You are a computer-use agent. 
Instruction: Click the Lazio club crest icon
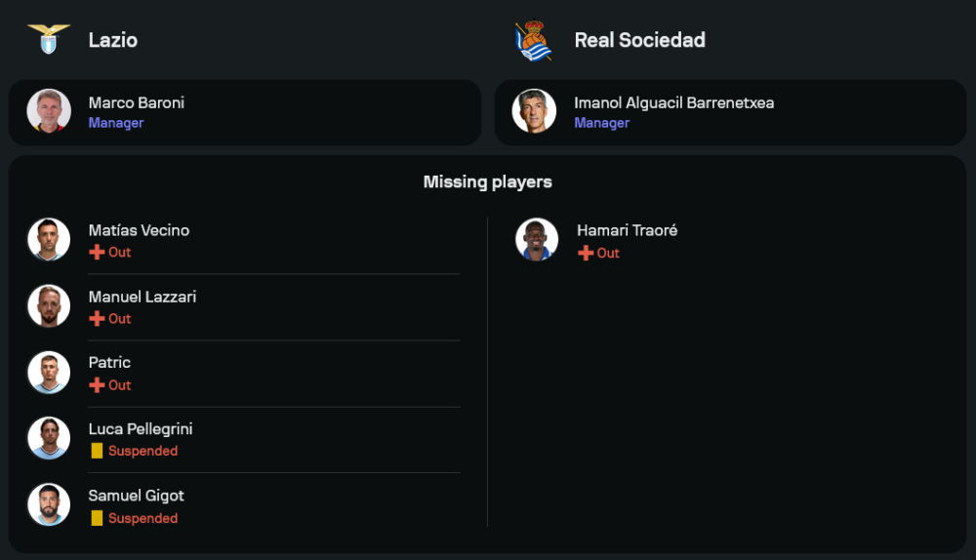[x=48, y=40]
